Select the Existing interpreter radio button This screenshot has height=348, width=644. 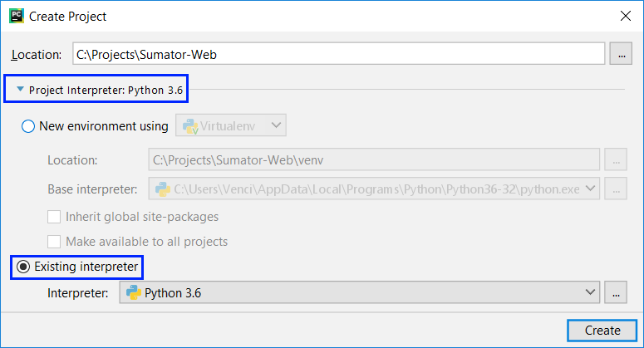22,267
